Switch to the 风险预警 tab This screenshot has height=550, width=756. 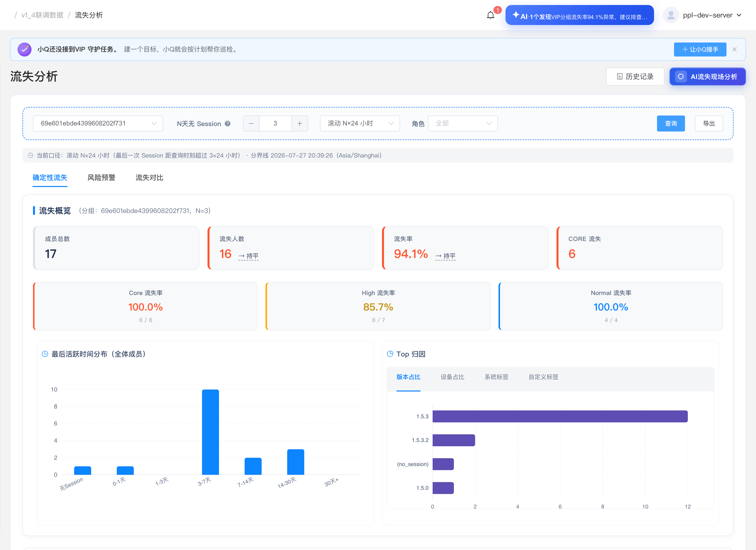[x=101, y=178]
